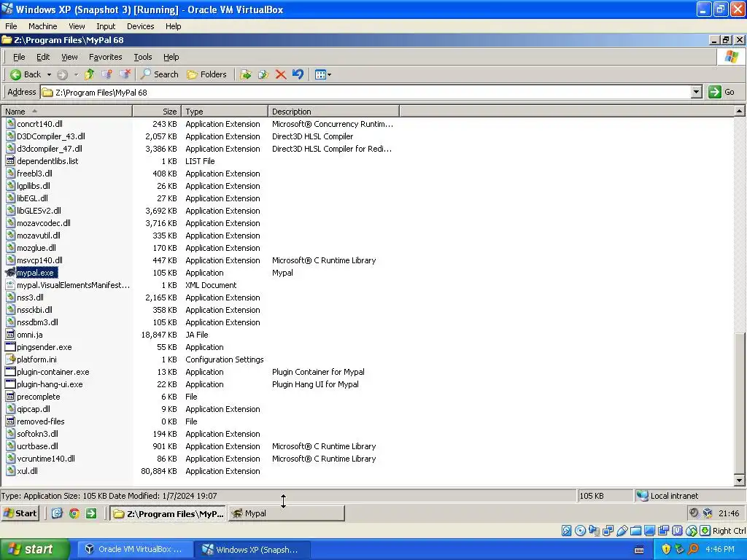The width and height of the screenshot is (747, 560).
Task: Select the msvcp140.dll file name
Action: (x=39, y=260)
